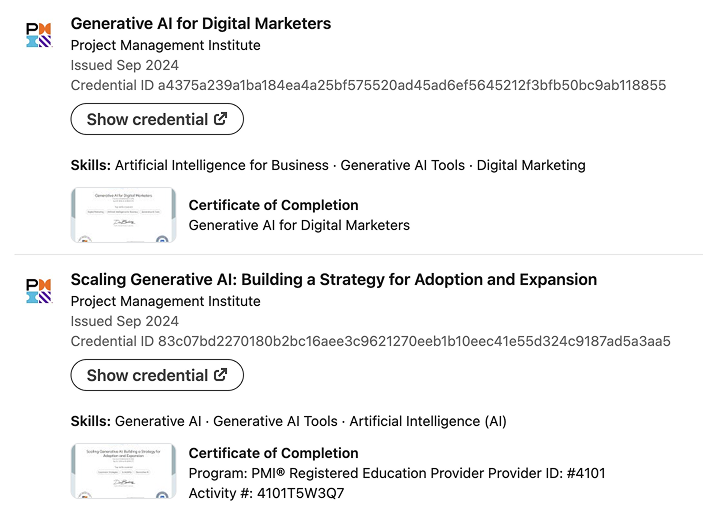
Task: Show credential for Generative AI for Digital Marketers
Action: 157,119
